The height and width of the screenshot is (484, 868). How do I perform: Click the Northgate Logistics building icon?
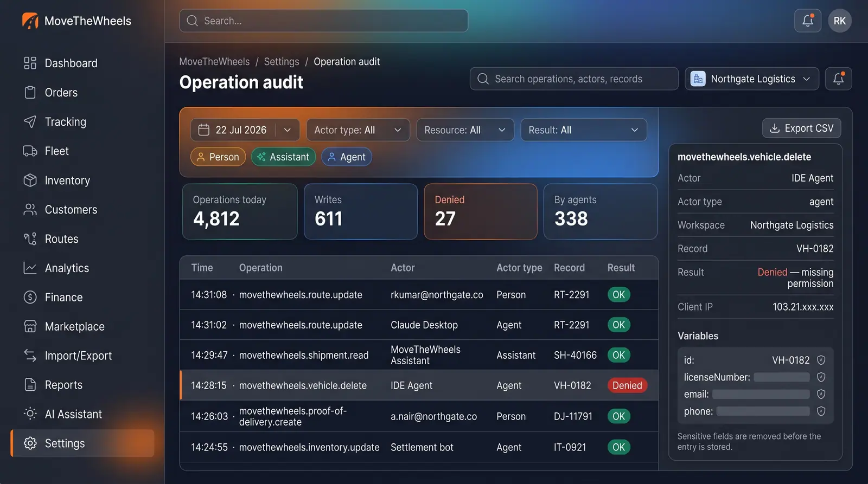click(698, 79)
